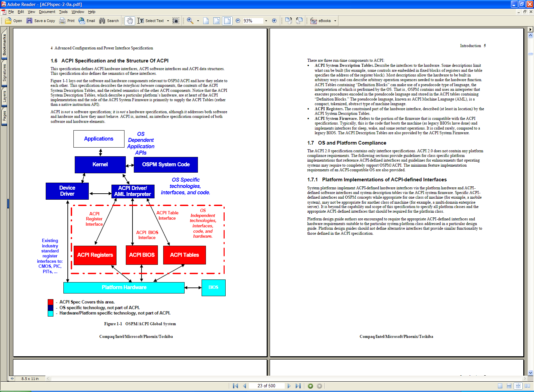Click the Print icon
Image resolution: width=534 pixels, height=392 pixels.
pos(62,21)
